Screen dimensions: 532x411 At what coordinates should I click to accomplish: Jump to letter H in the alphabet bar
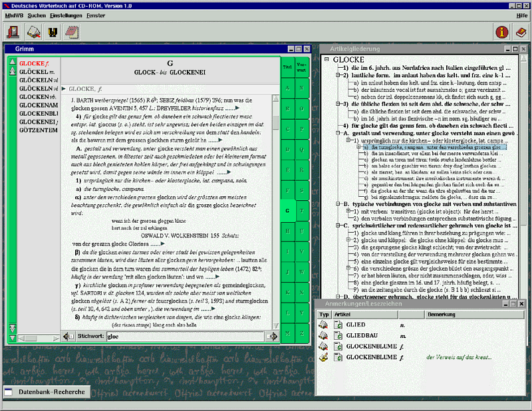click(287, 231)
